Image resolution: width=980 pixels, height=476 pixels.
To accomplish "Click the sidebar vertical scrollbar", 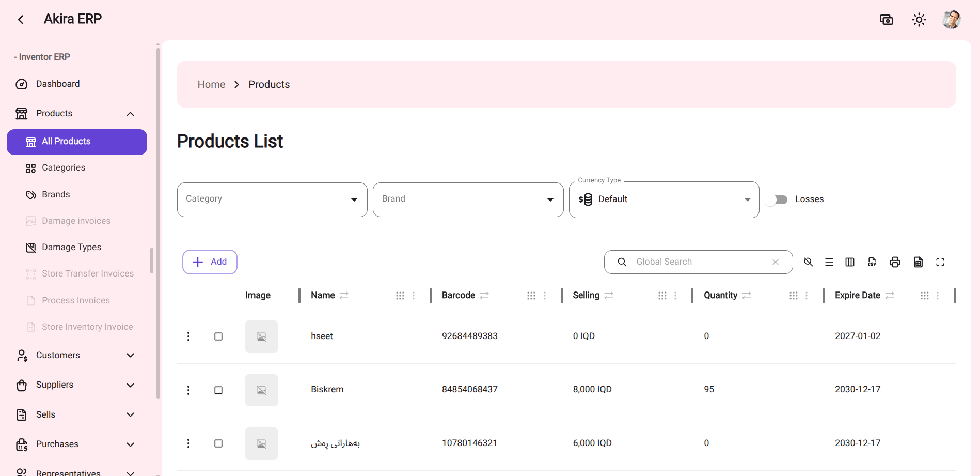I will click(158, 222).
